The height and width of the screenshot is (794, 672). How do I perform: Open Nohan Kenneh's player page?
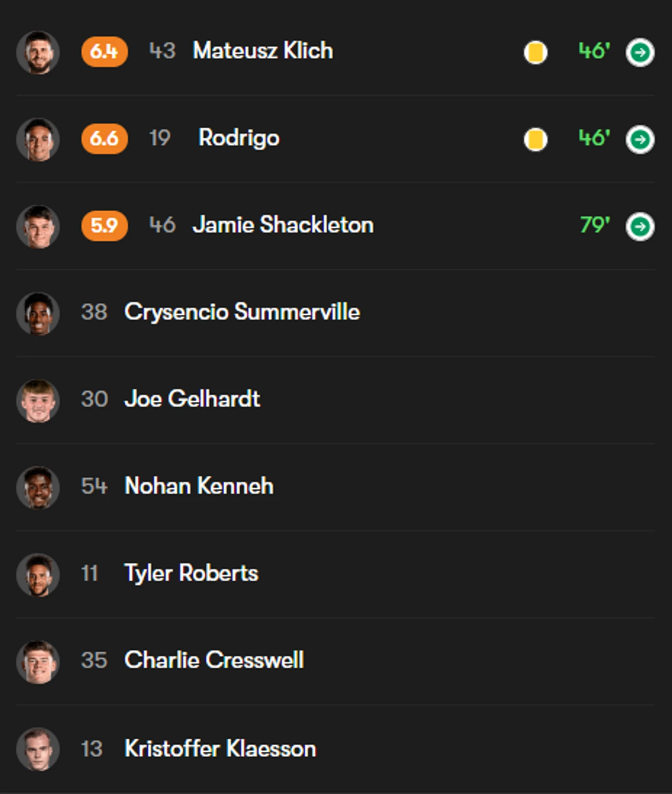(x=199, y=486)
